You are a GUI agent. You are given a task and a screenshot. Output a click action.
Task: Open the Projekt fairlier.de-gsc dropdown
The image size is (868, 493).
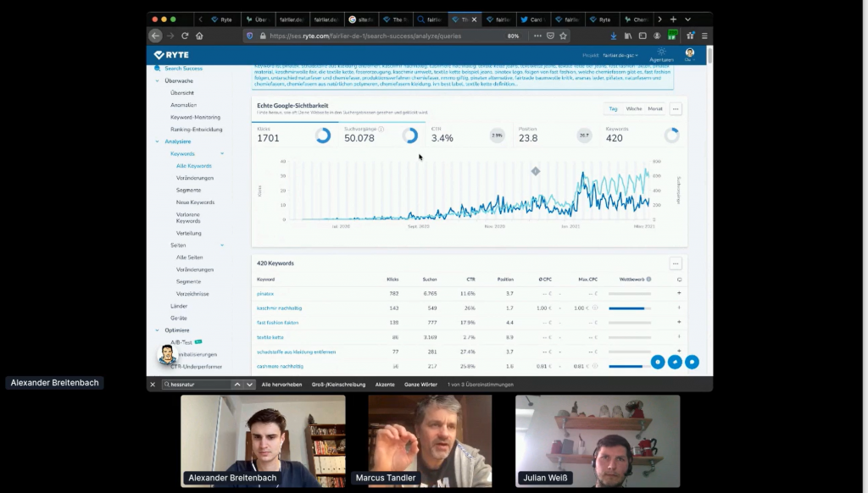(x=620, y=55)
